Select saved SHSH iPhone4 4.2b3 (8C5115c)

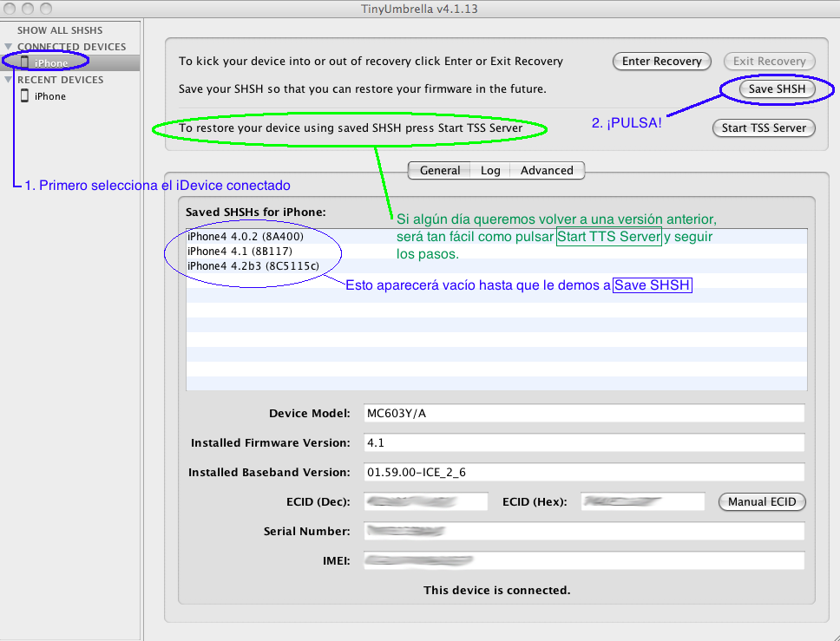click(496, 266)
